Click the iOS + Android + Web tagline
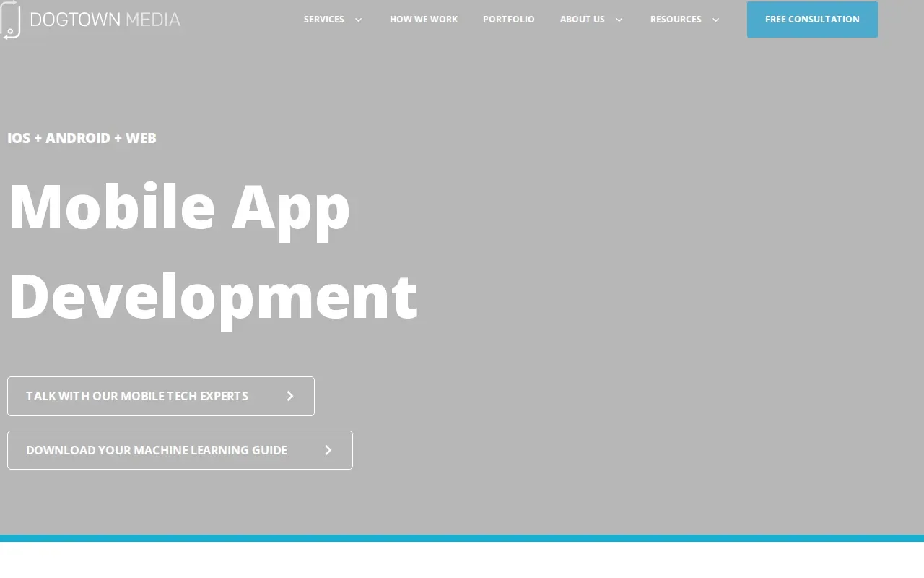Viewport: 924px width, 578px height. coord(82,138)
